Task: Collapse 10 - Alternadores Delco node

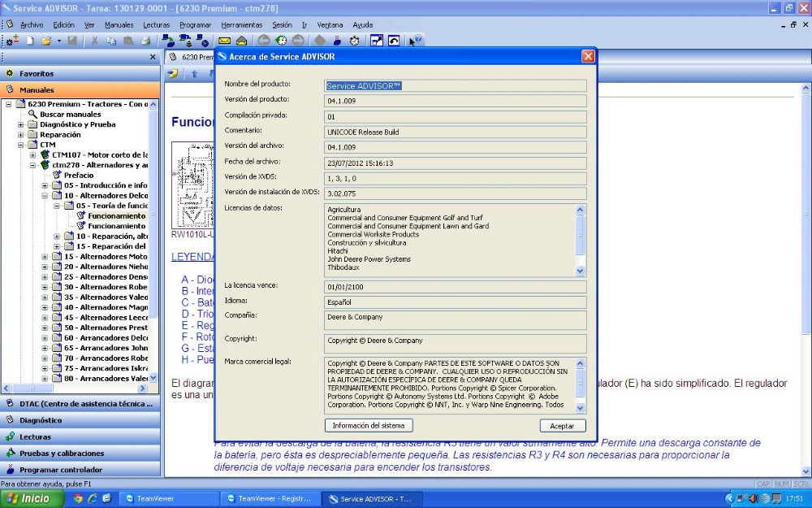Action: (x=45, y=195)
